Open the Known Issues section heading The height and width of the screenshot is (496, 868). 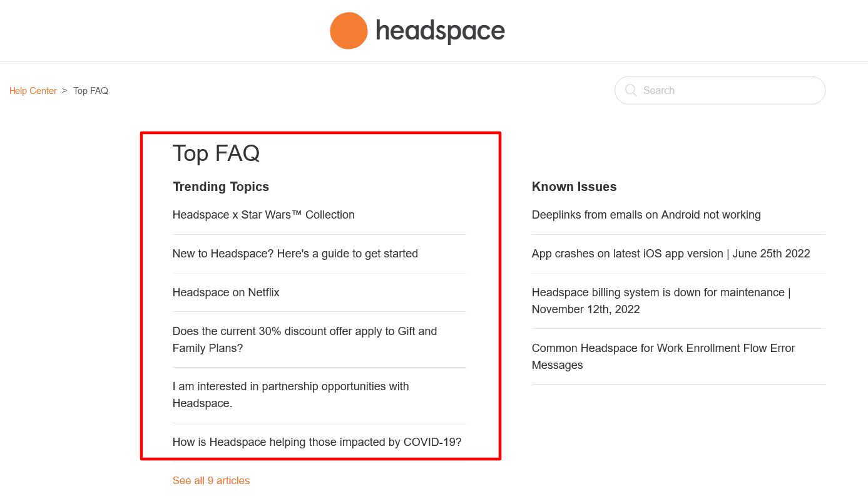[x=574, y=187]
